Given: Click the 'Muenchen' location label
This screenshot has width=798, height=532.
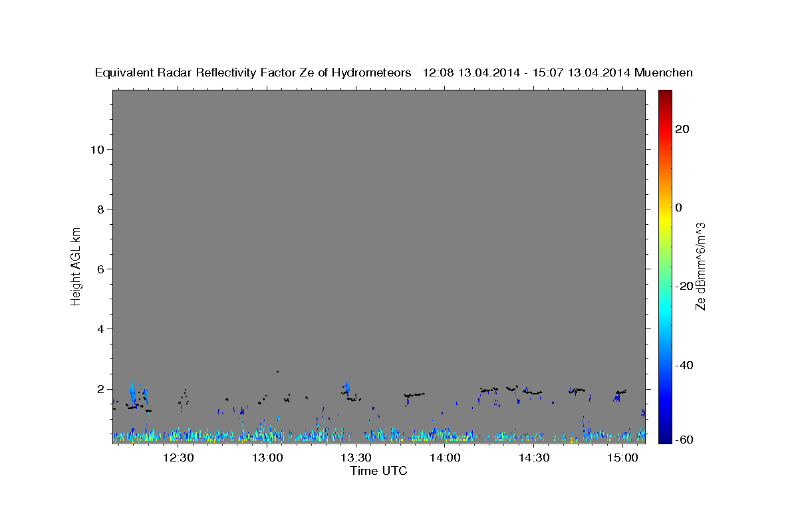Looking at the screenshot, I should 664,72.
